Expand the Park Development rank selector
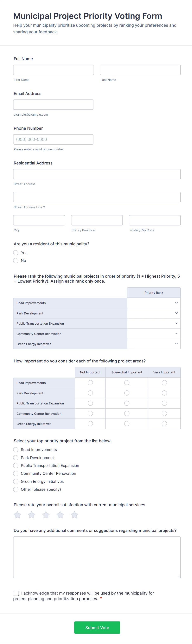 [x=154, y=313]
